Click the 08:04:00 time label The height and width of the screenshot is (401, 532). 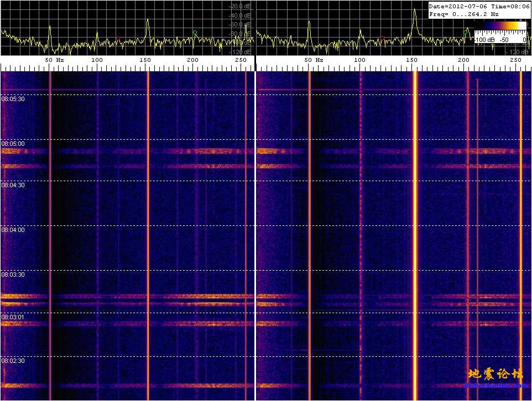pyautogui.click(x=13, y=230)
